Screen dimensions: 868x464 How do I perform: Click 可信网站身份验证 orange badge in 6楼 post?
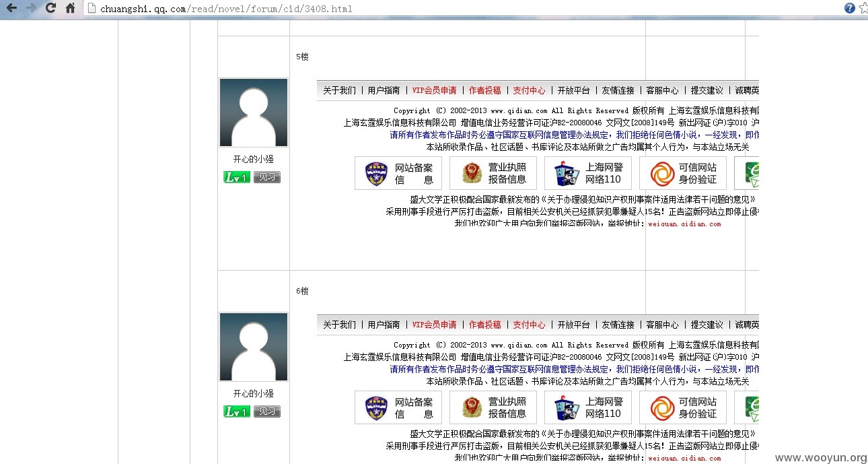coord(683,407)
